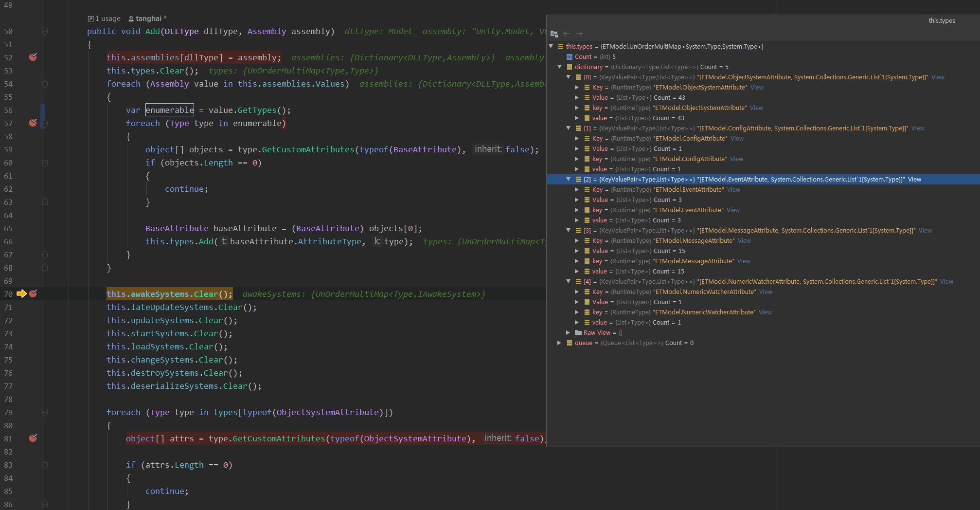Collapse the [4] NumericWatcherAttribute entry

click(x=568, y=281)
